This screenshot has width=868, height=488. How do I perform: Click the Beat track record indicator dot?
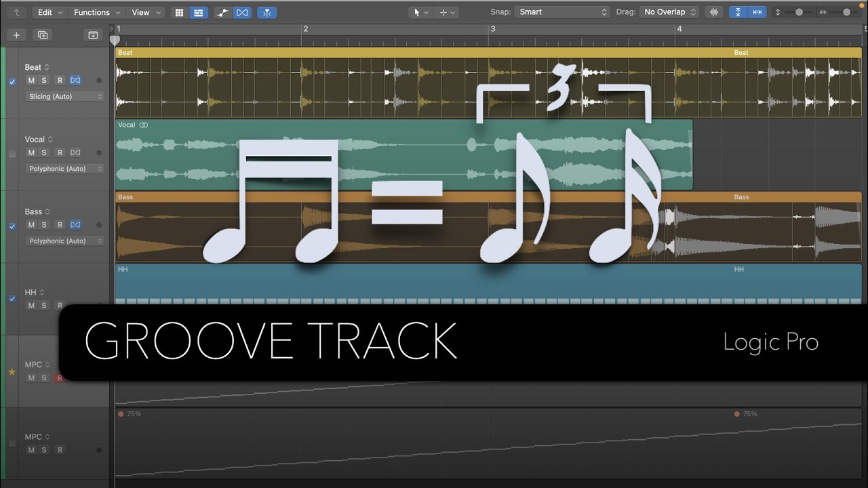[99, 80]
